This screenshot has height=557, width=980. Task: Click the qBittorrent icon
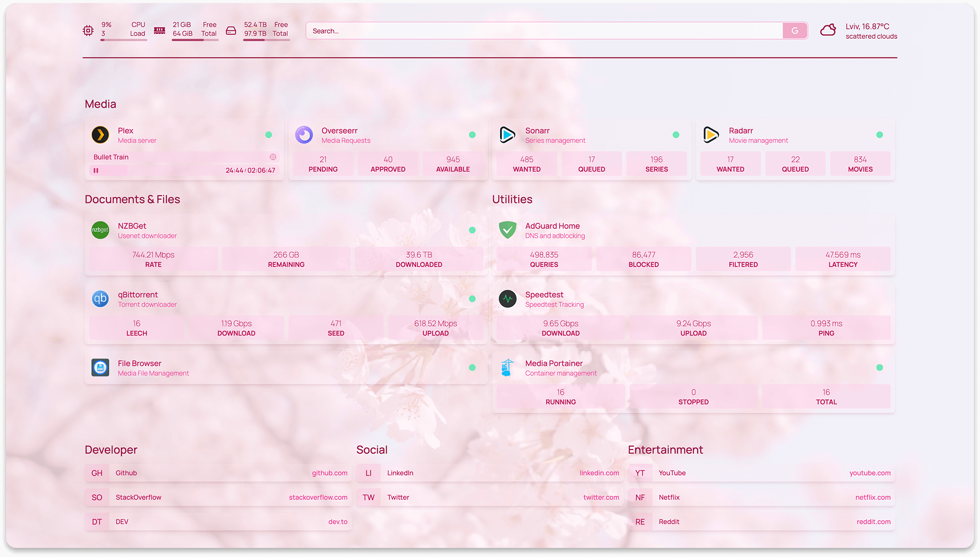point(100,299)
